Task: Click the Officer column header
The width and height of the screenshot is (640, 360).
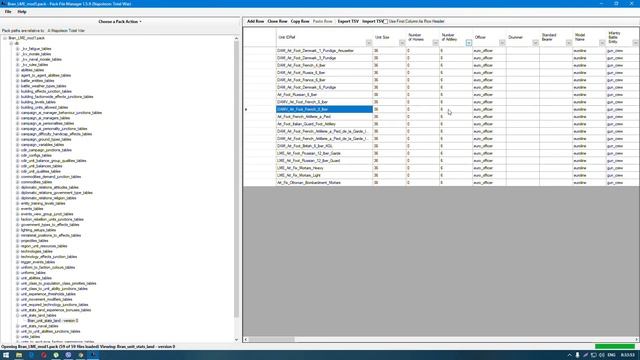Action: point(489,37)
